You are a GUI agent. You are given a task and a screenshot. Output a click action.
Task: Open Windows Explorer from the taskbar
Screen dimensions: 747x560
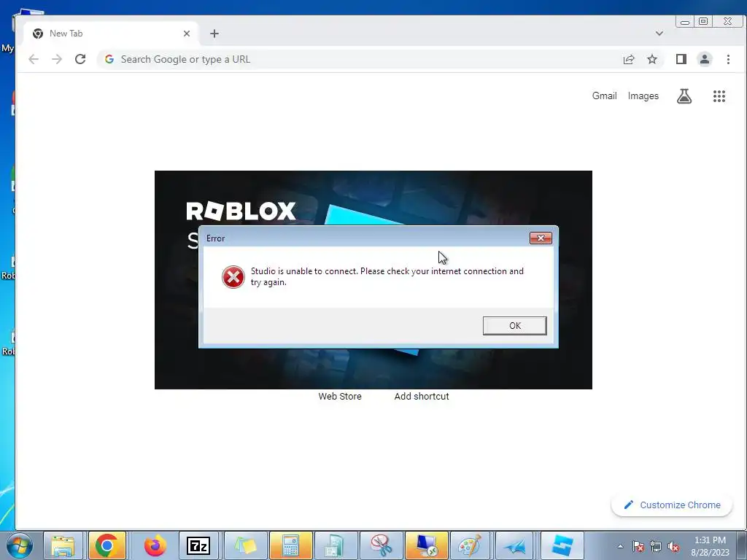coord(63,545)
